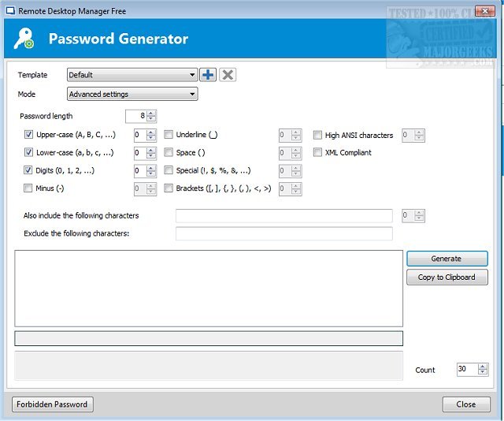This screenshot has width=504, height=421.
Task: Check the XML Compliant option
Action: [317, 152]
